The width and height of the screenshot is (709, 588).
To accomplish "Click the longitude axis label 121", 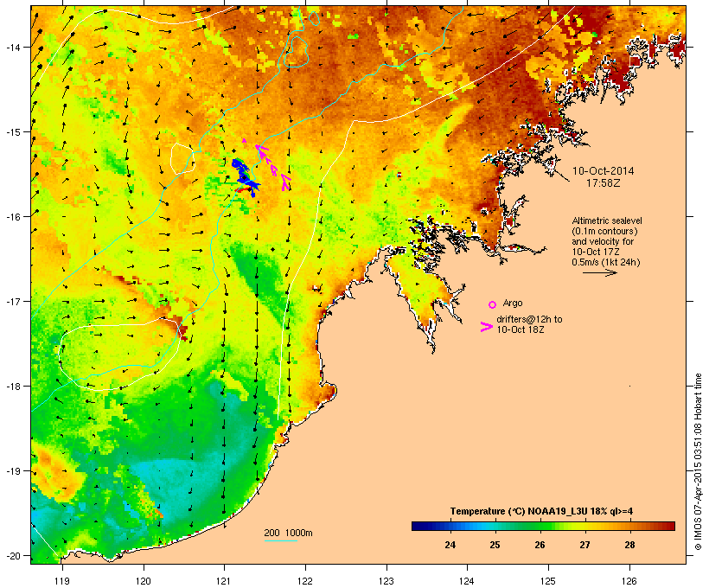I will (224, 581).
